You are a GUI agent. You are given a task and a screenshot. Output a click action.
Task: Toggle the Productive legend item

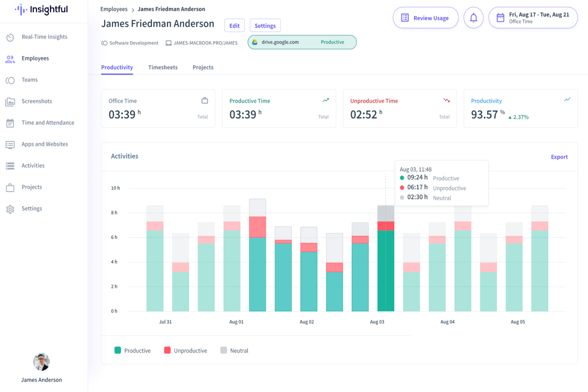133,350
